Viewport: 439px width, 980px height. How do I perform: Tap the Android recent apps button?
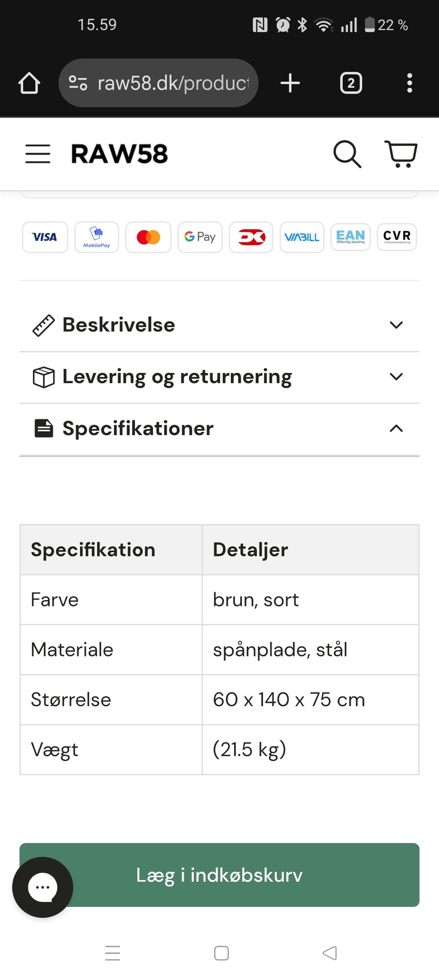coord(112,953)
